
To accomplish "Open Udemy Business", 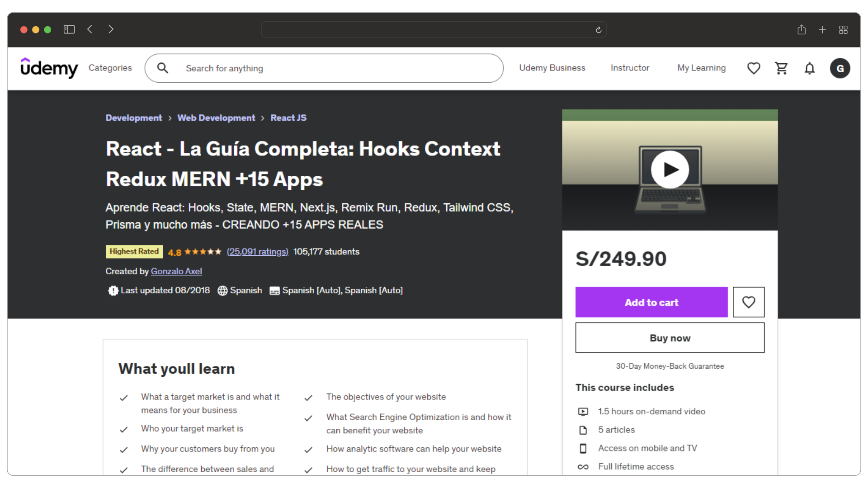I will click(x=552, y=68).
